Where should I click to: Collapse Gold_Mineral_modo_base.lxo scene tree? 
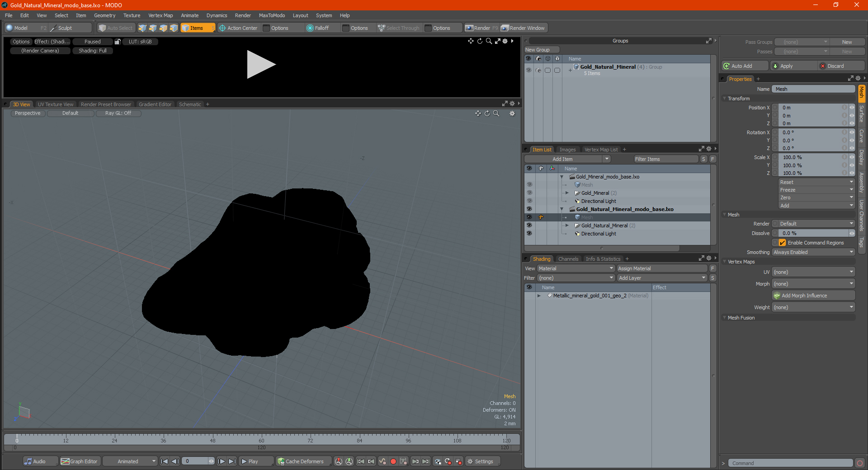tap(562, 177)
